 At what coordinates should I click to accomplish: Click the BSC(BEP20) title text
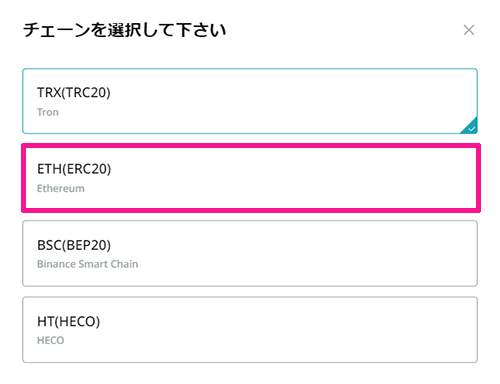74,245
